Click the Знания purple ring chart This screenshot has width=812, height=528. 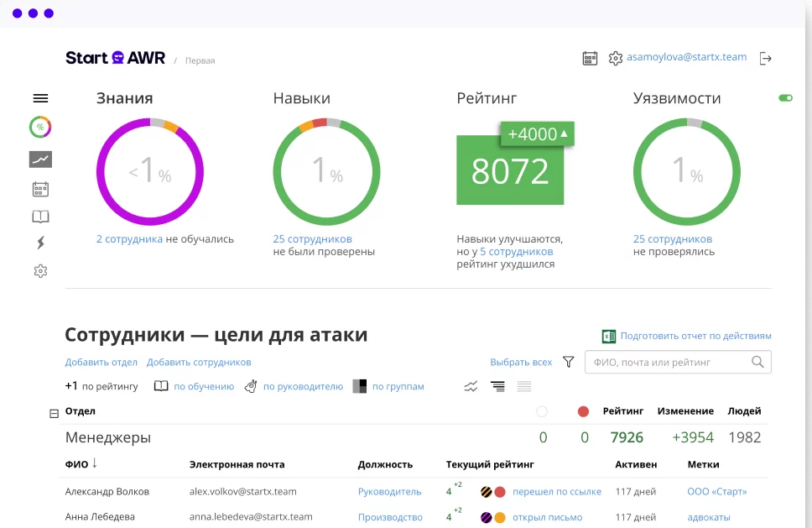pyautogui.click(x=150, y=171)
